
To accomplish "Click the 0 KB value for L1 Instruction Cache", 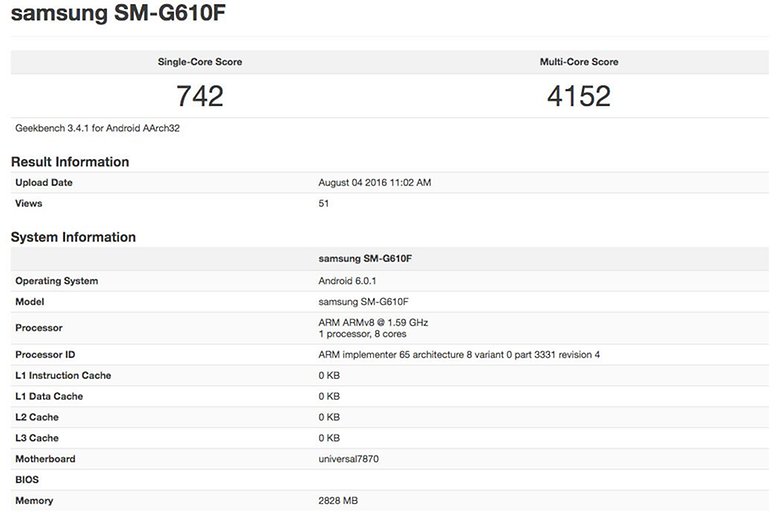I will click(329, 375).
